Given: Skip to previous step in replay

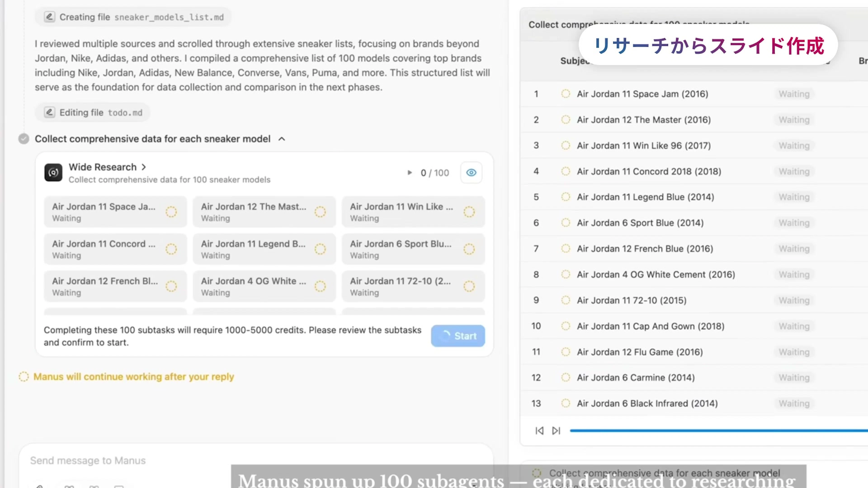Looking at the screenshot, I should 539,431.
